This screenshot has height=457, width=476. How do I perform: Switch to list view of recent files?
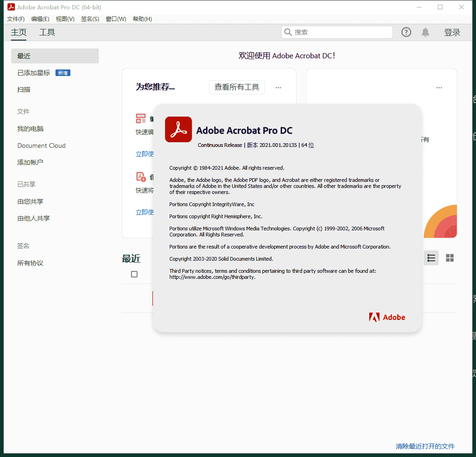click(x=431, y=258)
